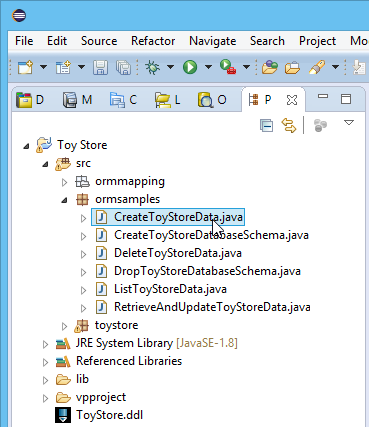This screenshot has height=427, width=369.
Task: Click the Open Task folder icon
Action: pos(292,68)
